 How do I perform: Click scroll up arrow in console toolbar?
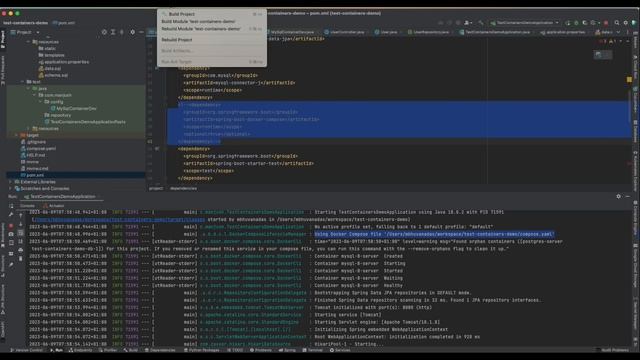[x=21, y=215]
